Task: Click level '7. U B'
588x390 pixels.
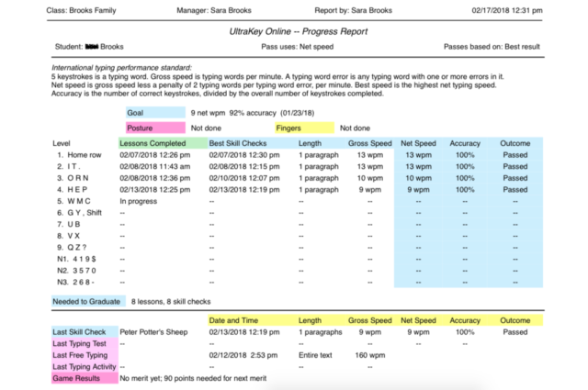Action: [69, 225]
